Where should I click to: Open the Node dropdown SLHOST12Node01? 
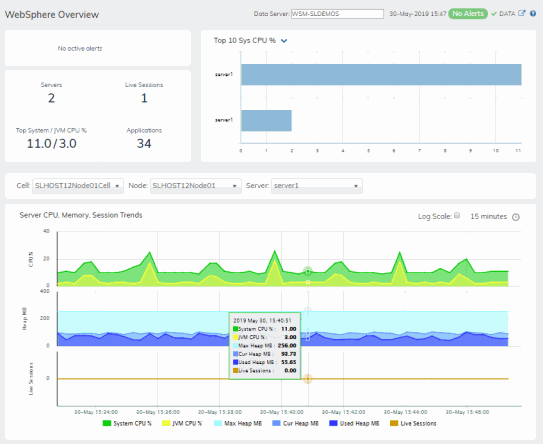[196, 186]
